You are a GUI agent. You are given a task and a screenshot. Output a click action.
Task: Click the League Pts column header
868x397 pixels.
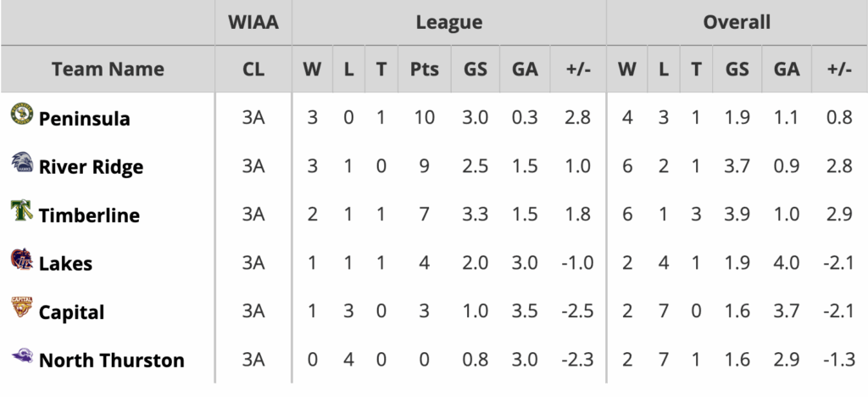425,70
